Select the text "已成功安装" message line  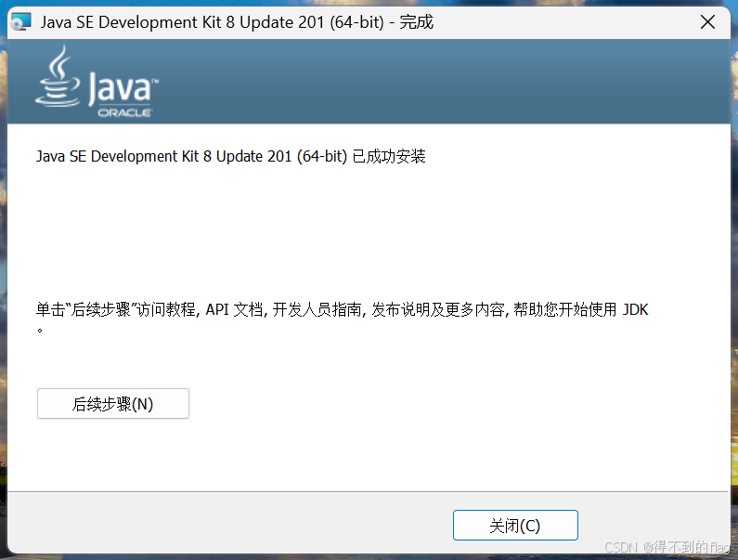(x=230, y=156)
